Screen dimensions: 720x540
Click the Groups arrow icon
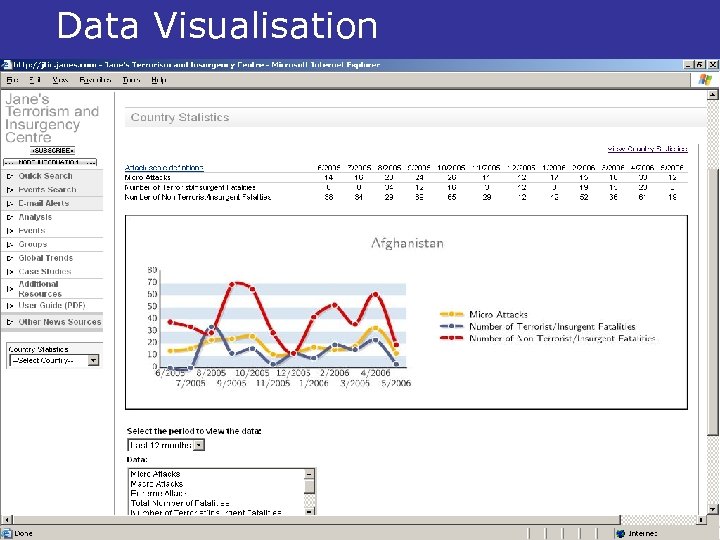tap(10, 245)
